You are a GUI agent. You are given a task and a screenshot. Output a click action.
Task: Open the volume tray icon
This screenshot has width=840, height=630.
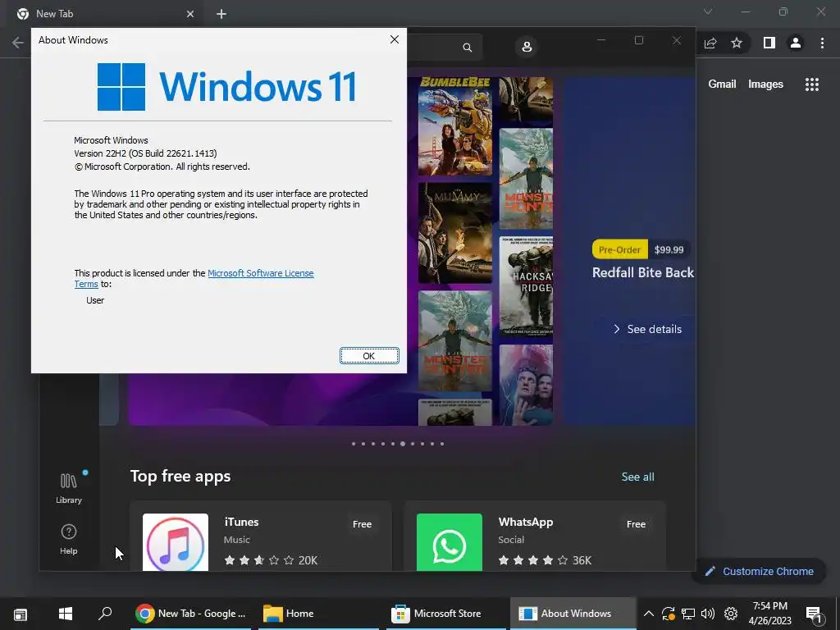click(x=708, y=614)
